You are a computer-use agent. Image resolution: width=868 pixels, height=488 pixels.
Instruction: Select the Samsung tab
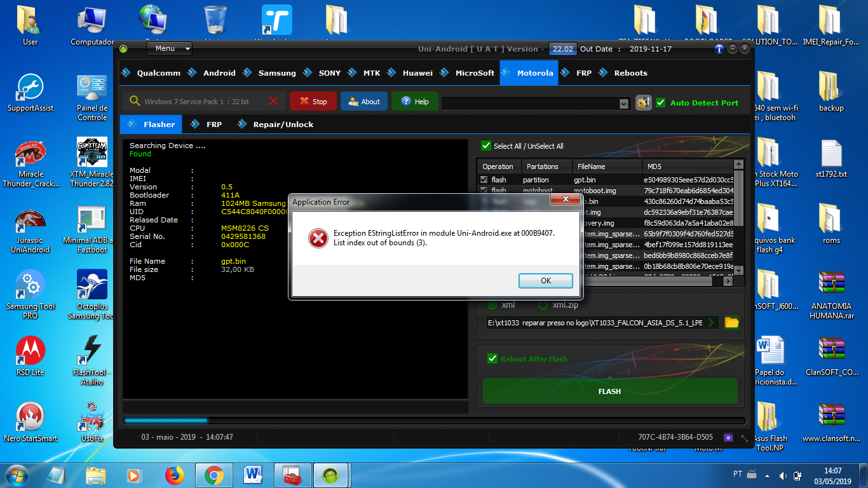tap(270, 73)
